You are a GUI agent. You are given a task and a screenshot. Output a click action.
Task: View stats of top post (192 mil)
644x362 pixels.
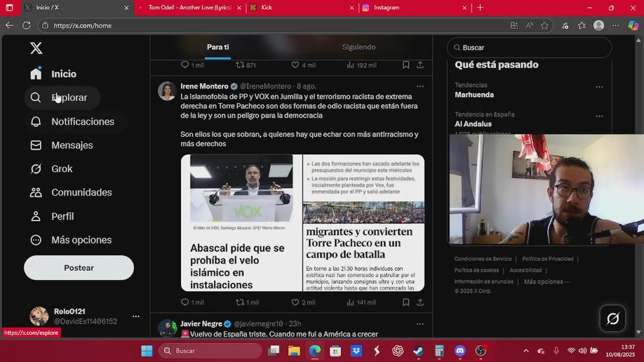(x=362, y=65)
